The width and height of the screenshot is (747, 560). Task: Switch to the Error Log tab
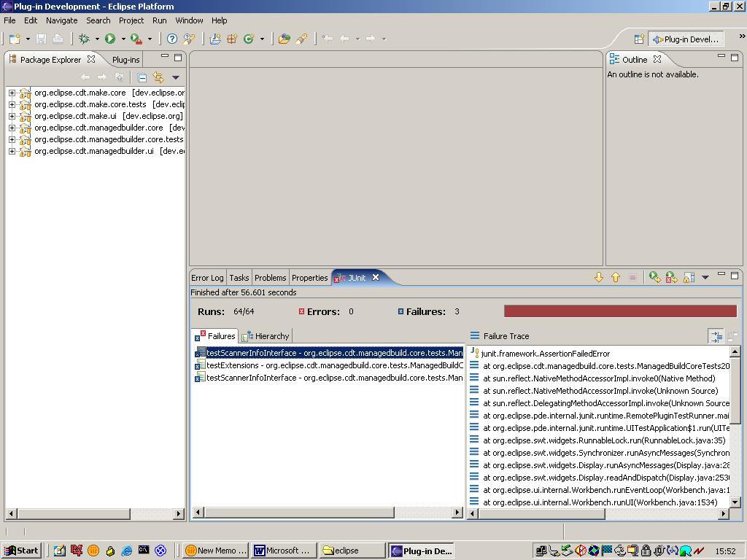pos(207,278)
